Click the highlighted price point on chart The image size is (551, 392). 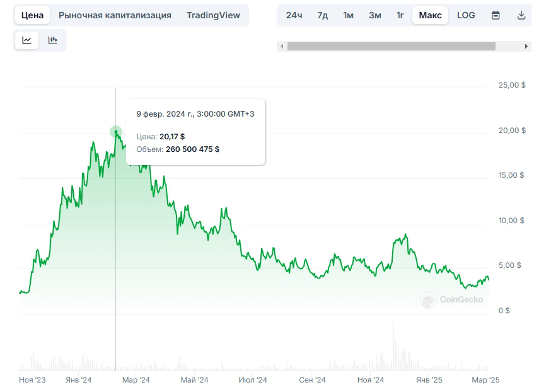pyautogui.click(x=116, y=132)
